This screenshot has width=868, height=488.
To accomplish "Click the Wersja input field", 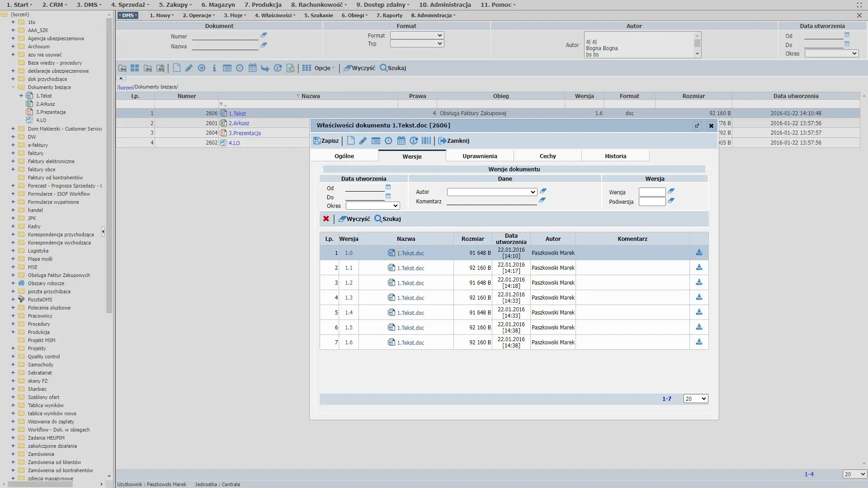I will [x=652, y=192].
